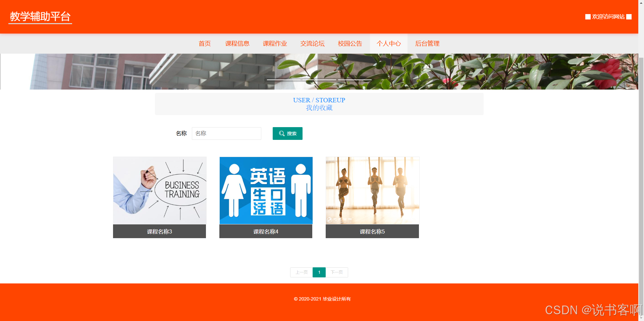Click the 课程名称3 caption
This screenshot has height=321, width=644.
159,231
